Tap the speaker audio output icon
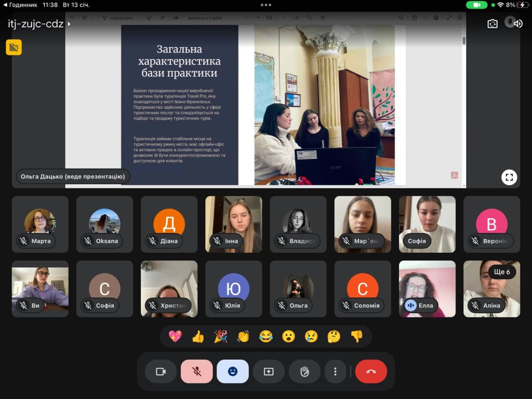 pyautogui.click(x=518, y=24)
